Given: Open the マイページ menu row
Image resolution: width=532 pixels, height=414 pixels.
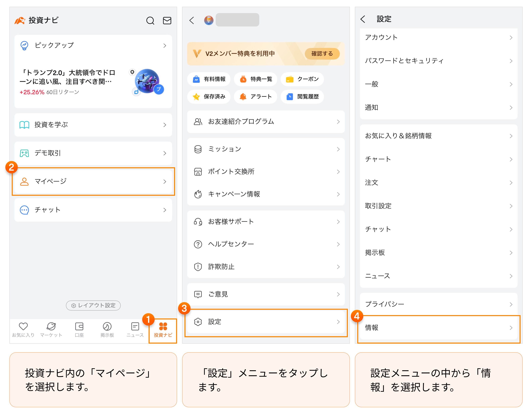Looking at the screenshot, I should click(x=93, y=181).
